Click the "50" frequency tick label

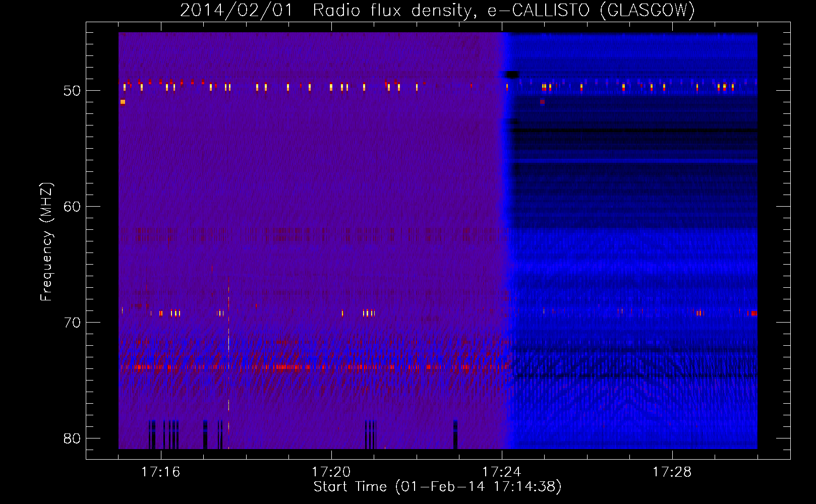coord(72,91)
